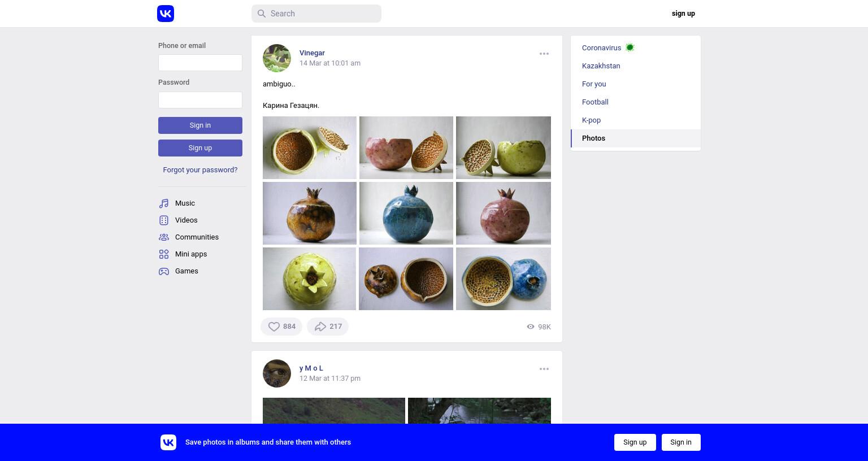Click the Mini apps grid icon
This screenshot has height=461, width=868.
[x=164, y=254]
